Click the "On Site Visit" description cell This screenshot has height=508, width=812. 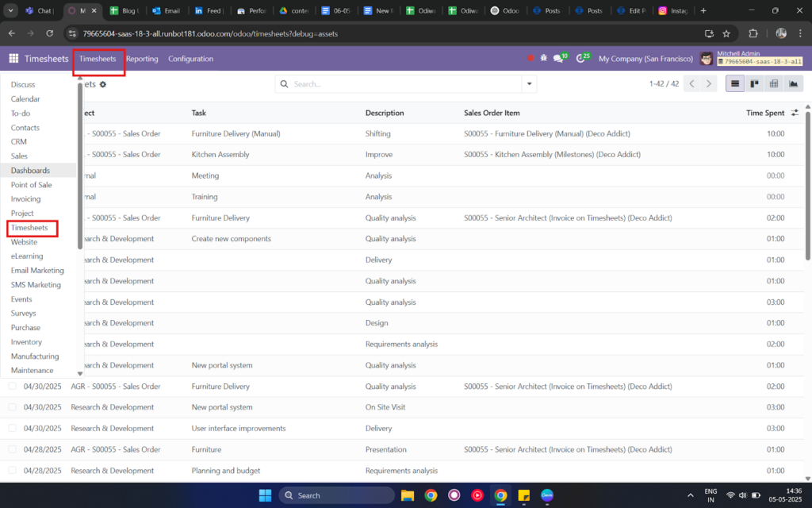click(385, 407)
